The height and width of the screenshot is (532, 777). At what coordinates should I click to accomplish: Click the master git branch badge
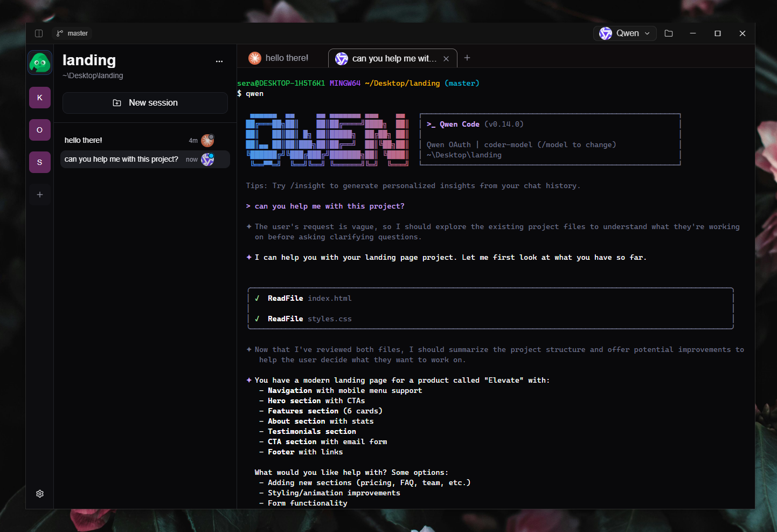[x=72, y=33]
